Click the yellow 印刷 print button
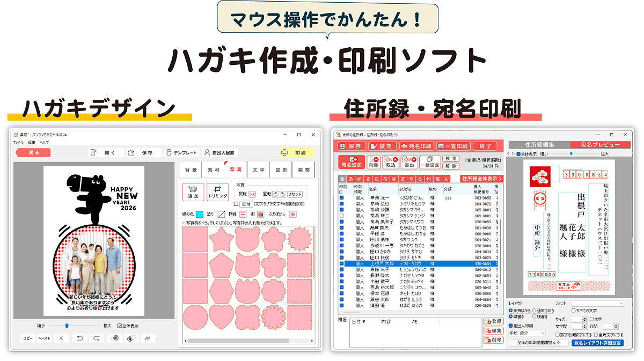Image resolution: width=644 pixels, height=361 pixels. [x=297, y=153]
